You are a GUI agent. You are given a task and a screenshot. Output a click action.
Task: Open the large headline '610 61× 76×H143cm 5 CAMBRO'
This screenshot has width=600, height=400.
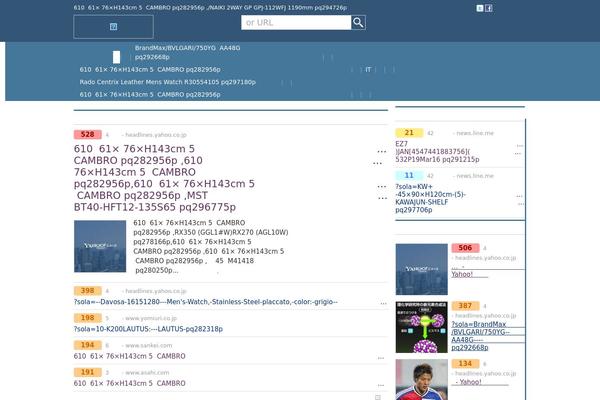(164, 178)
